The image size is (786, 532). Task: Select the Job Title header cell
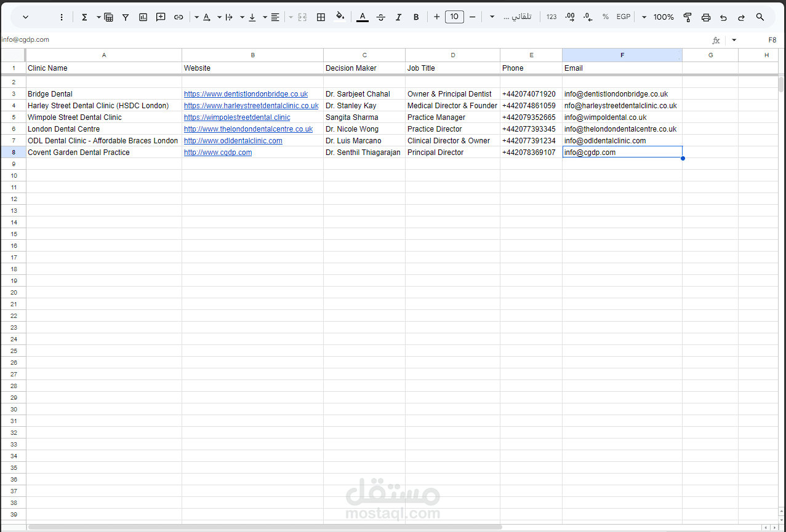point(452,68)
